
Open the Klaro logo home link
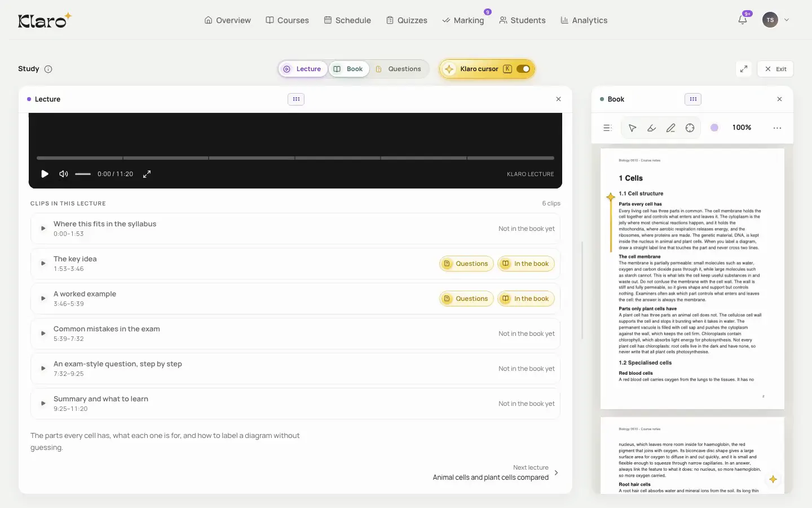pos(45,20)
